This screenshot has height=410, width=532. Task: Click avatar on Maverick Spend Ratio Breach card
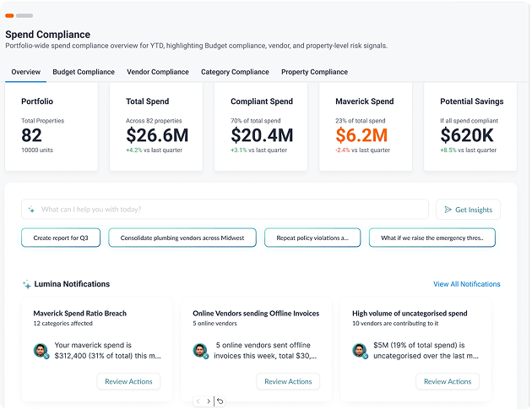tap(41, 351)
